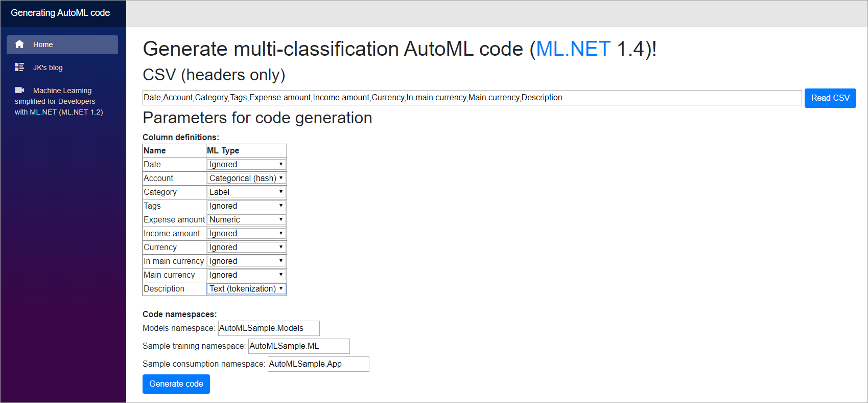This screenshot has height=403, width=868.
Task: Click the Currency name cell in table
Action: coord(174,247)
